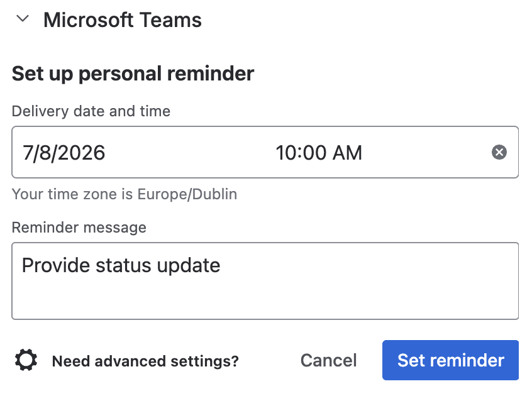Viewport: 532px width, 396px height.
Task: Click the AM portion of the delivery time
Action: point(347,153)
